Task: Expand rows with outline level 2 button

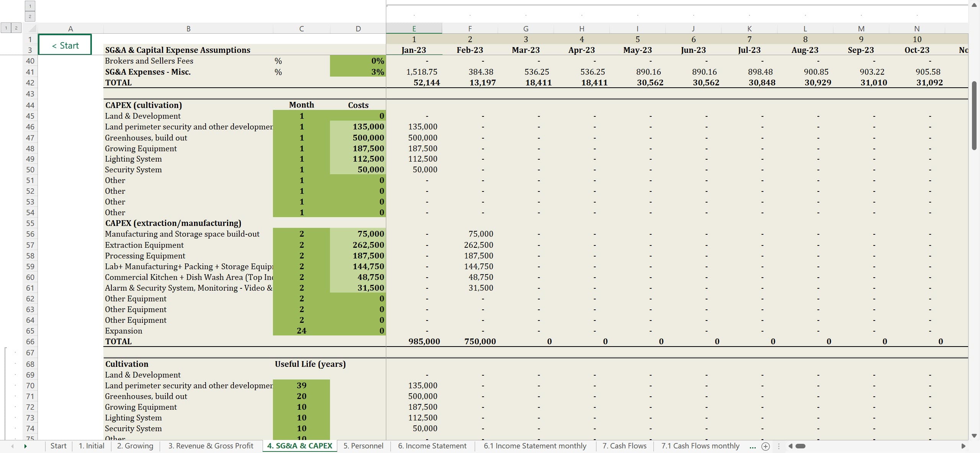Action: coord(16,28)
